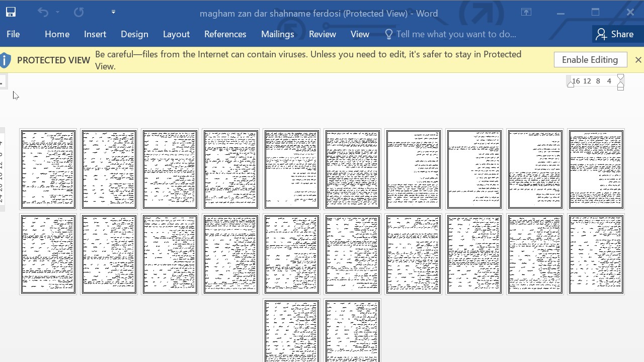Select fourth page in second row
Screen dimensions: 644x362
click(x=230, y=254)
